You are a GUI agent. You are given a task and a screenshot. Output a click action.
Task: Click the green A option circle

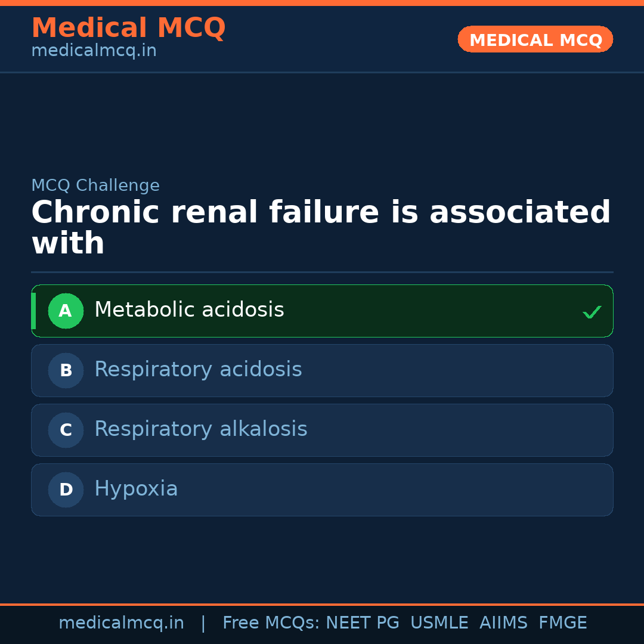coord(66,311)
